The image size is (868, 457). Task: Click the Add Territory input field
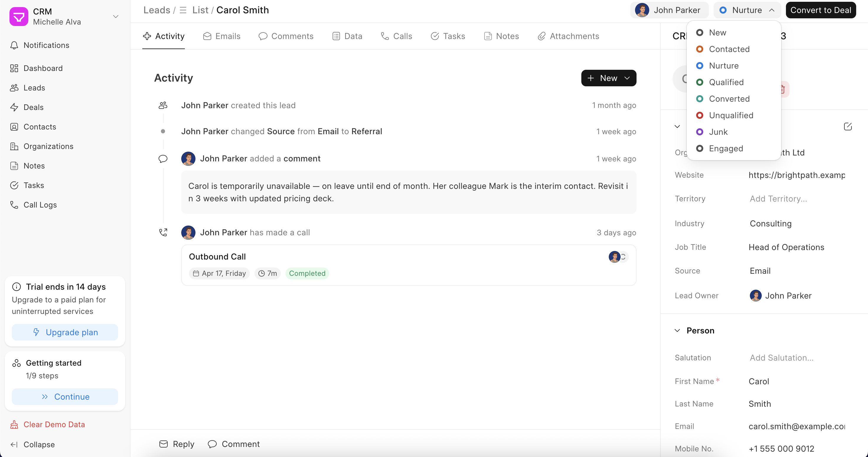[x=778, y=199]
